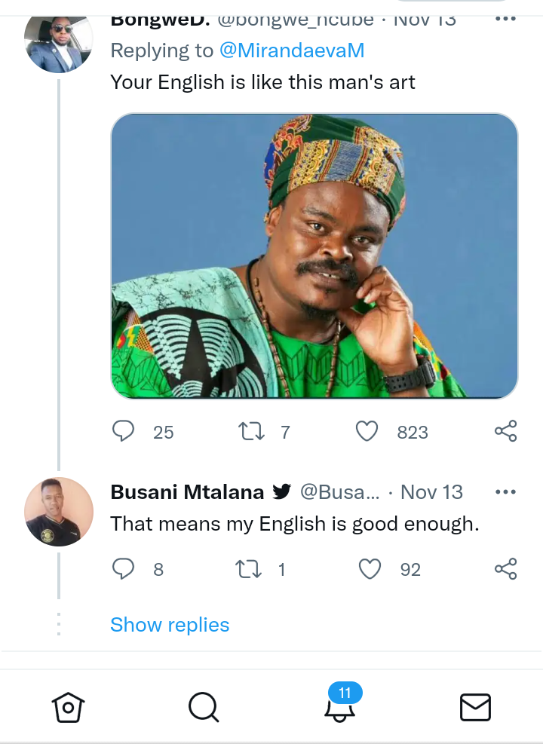Share Busani Mtalana's tweet
The image size is (543, 756).
[x=505, y=569]
